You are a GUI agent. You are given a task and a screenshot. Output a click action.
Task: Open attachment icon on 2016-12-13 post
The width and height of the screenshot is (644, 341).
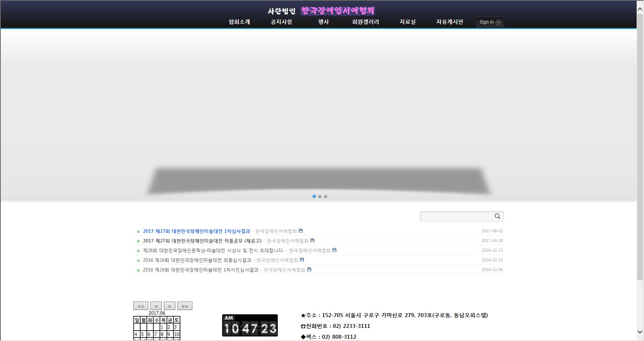[302, 260]
